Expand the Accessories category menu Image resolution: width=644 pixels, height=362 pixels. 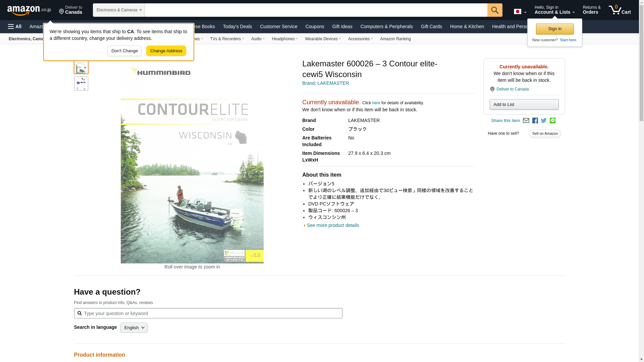(x=360, y=39)
